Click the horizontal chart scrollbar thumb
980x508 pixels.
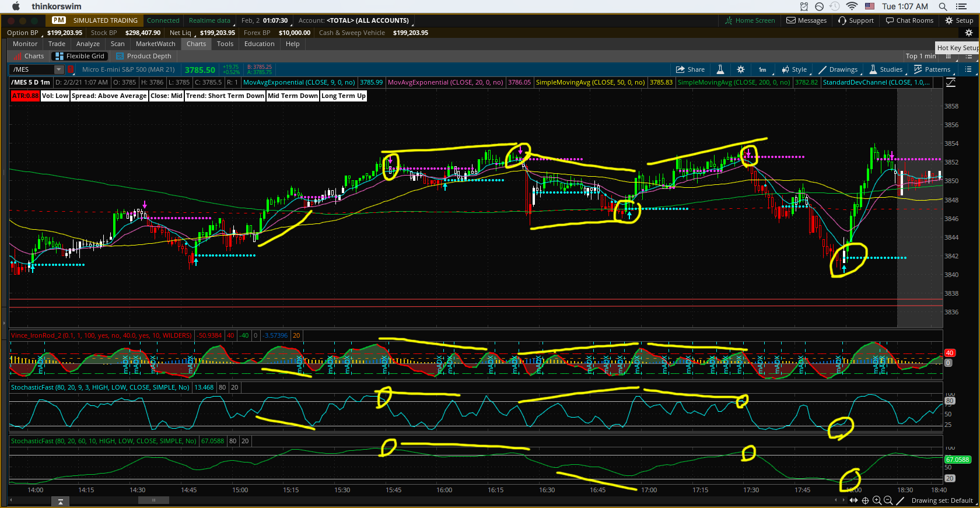click(153, 500)
